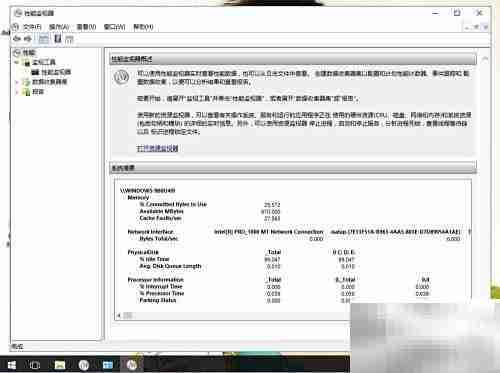
Task: Open the Windows Start menu
Action: (x=11, y=365)
